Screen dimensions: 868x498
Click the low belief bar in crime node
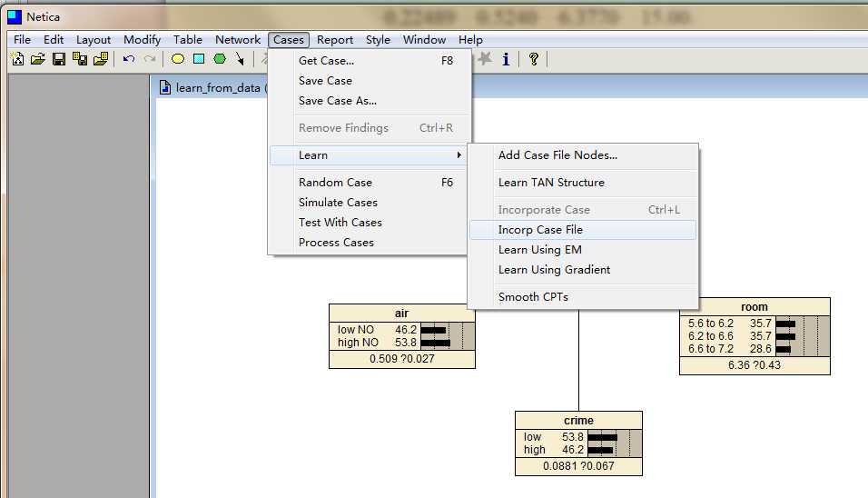point(602,438)
